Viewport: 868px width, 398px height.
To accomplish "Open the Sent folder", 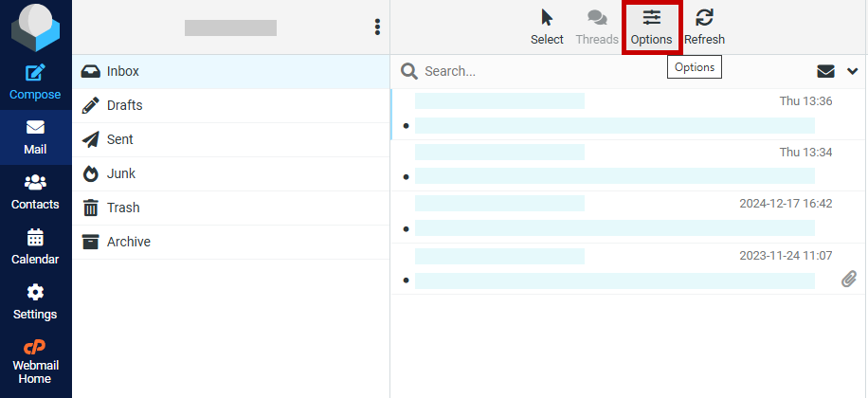I will 231,139.
